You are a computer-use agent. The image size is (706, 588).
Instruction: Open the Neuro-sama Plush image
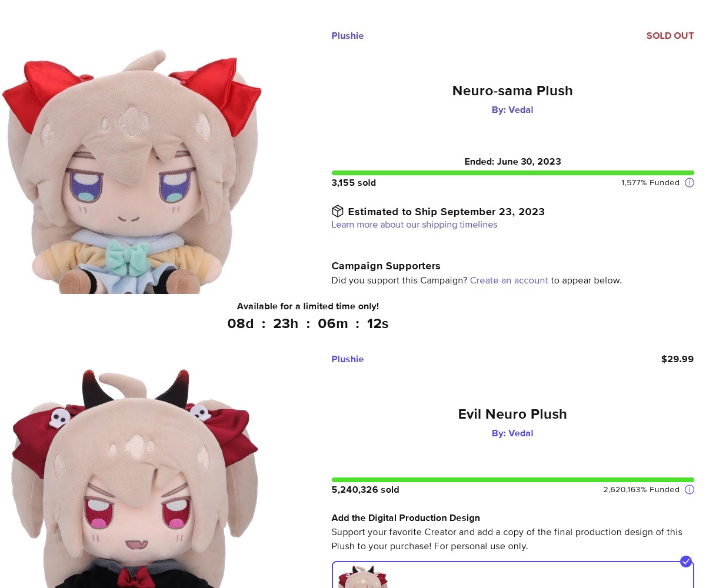[x=132, y=172]
